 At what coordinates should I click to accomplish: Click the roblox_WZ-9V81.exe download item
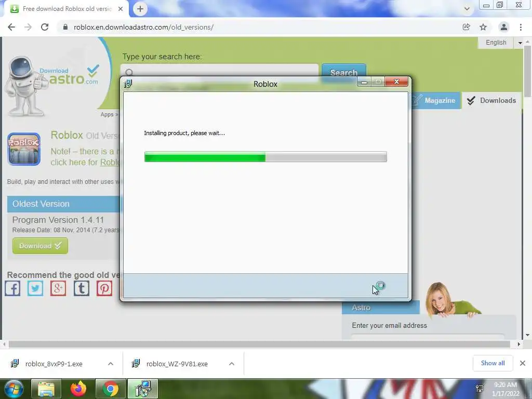pyautogui.click(x=177, y=364)
